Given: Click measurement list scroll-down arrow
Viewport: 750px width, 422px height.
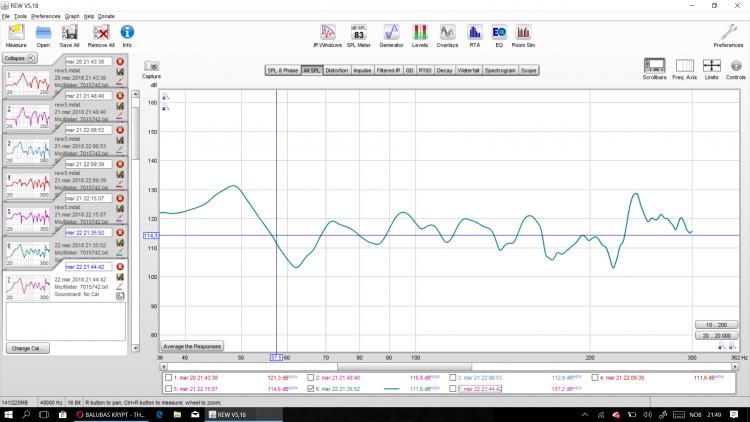Looking at the screenshot, I should coord(135,348).
